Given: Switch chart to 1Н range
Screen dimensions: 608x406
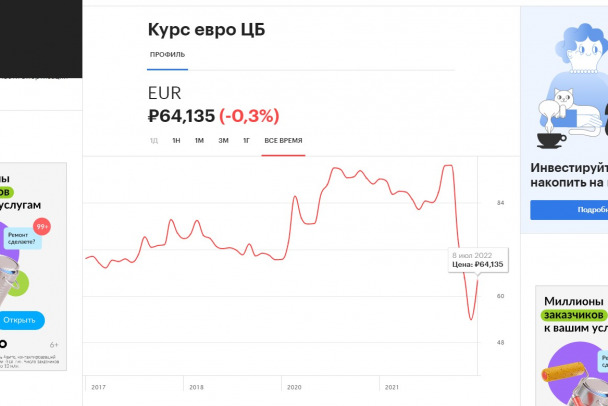Looking at the screenshot, I should coord(176,140).
